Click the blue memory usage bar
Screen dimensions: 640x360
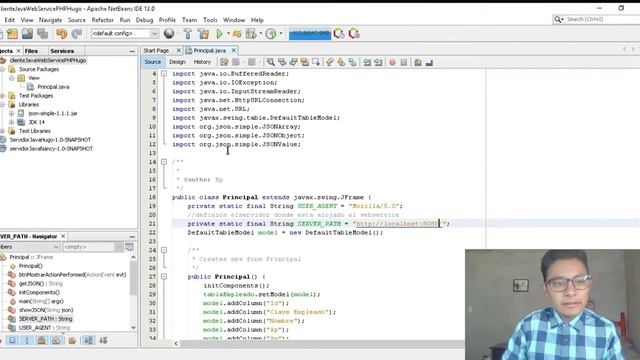point(310,34)
